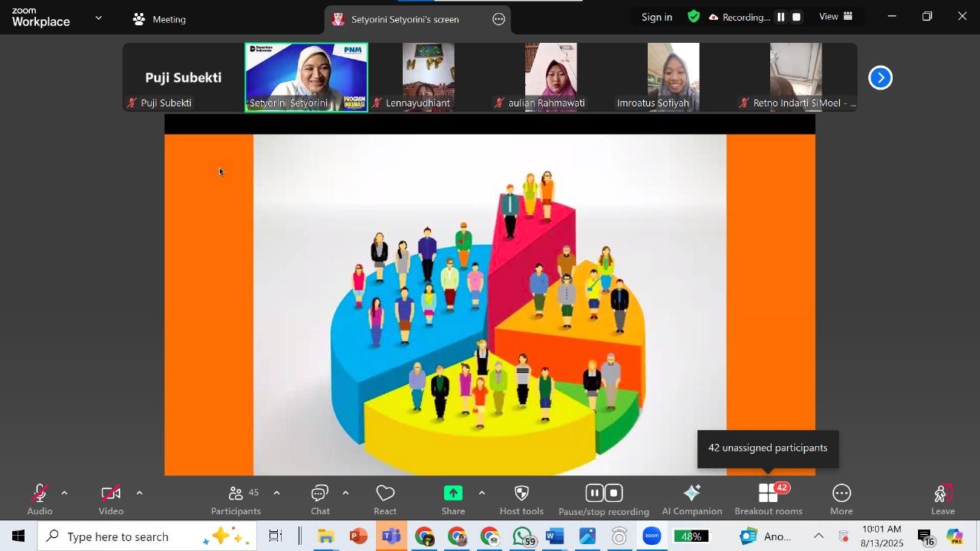Open the More options menu
Screen dimensions: 980x551
(841, 499)
